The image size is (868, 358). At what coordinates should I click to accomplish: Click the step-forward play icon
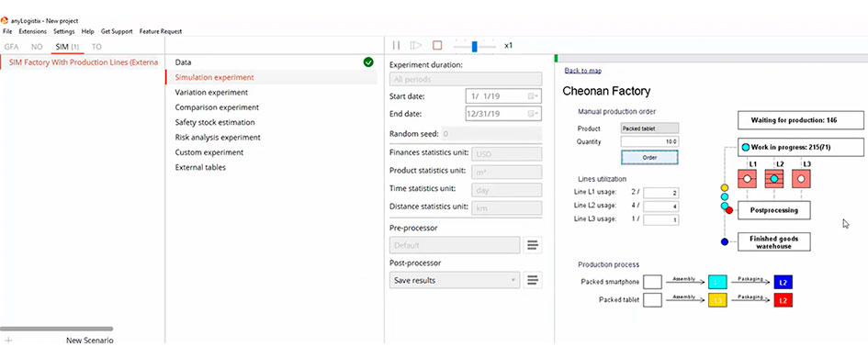pyautogui.click(x=416, y=45)
